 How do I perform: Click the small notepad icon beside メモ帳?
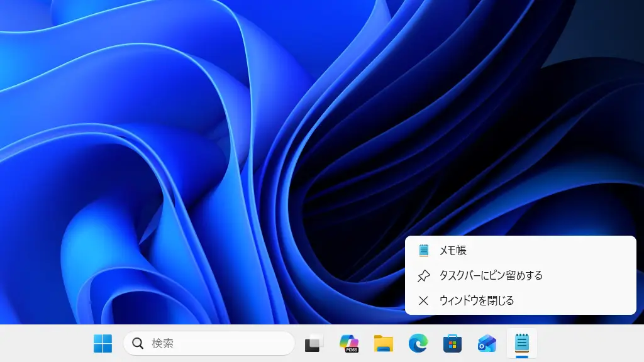point(424,250)
